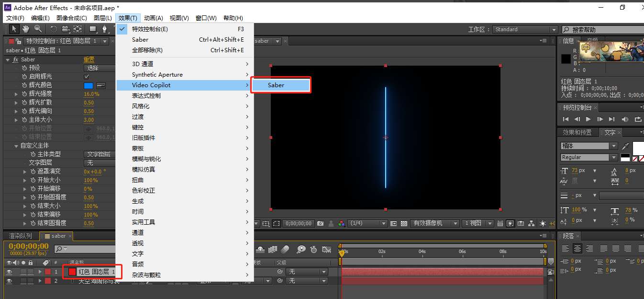Open the 模糊与锐化 effects submenu
This screenshot has width=644, height=299.
(x=146, y=159)
